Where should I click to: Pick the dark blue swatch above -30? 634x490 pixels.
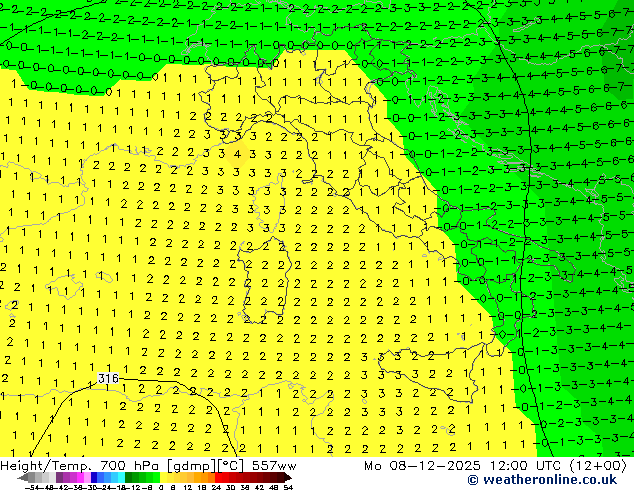(x=94, y=477)
